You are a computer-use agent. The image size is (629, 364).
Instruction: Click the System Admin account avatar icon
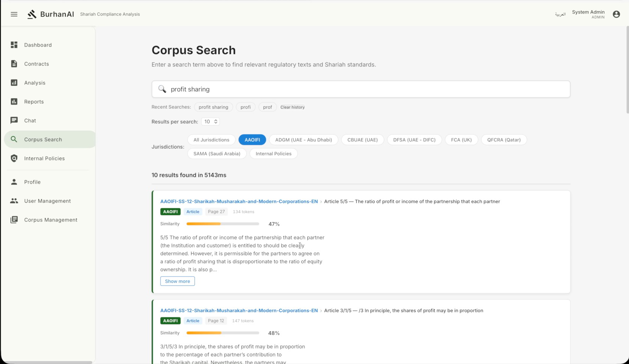click(x=616, y=14)
